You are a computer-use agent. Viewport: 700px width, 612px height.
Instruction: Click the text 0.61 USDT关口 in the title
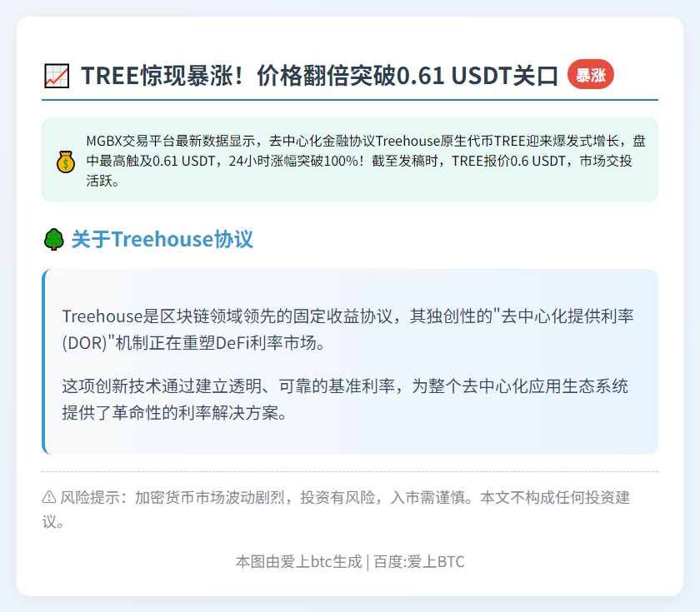click(x=477, y=76)
